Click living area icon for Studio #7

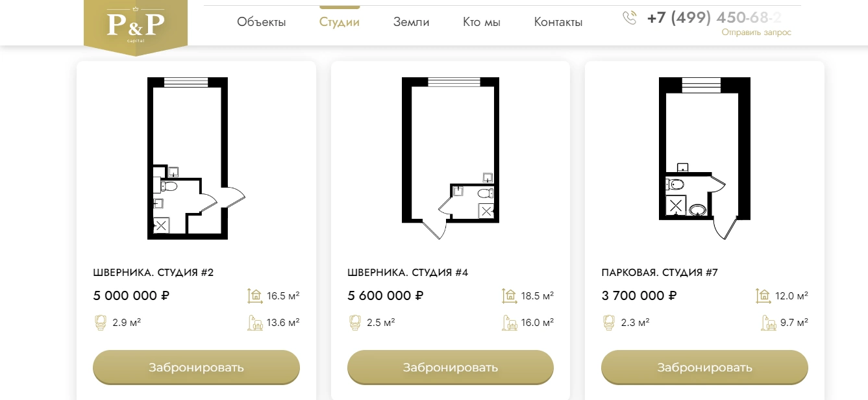coord(769,323)
